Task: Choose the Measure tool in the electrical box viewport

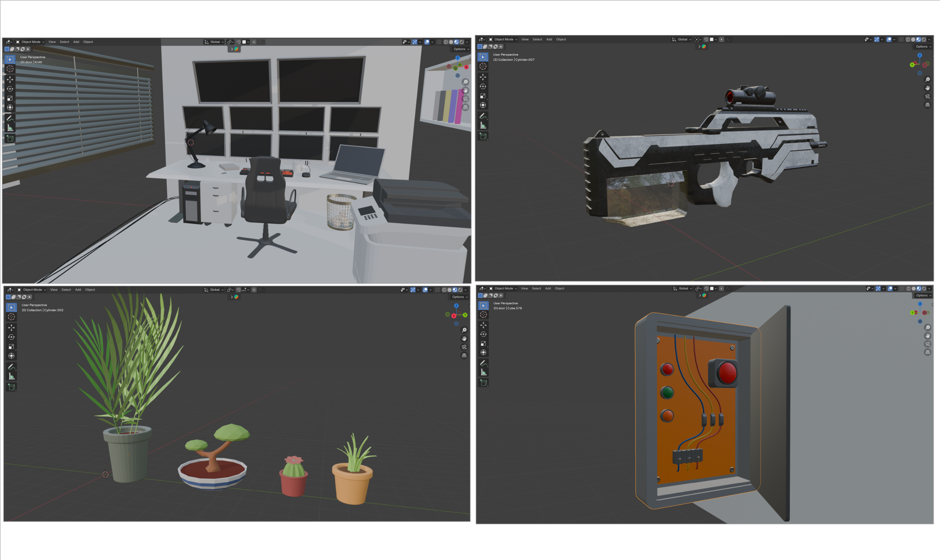Action: 483,372
